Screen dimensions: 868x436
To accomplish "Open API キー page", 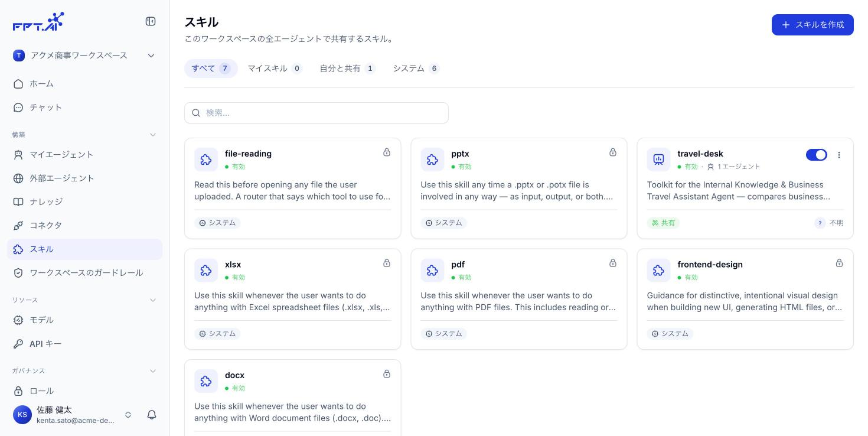I will click(84, 344).
